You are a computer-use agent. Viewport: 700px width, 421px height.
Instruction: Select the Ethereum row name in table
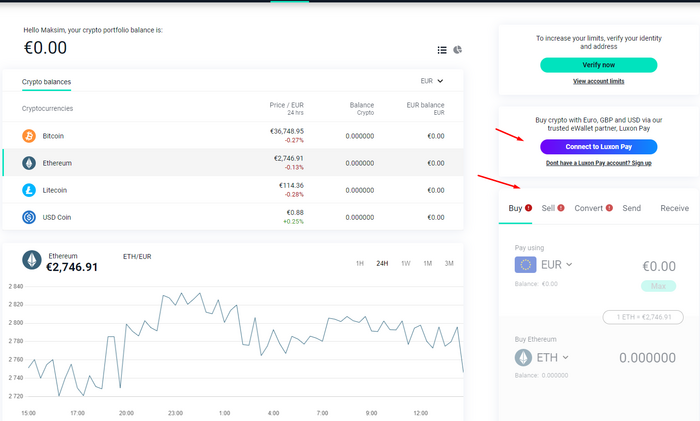tap(57, 163)
